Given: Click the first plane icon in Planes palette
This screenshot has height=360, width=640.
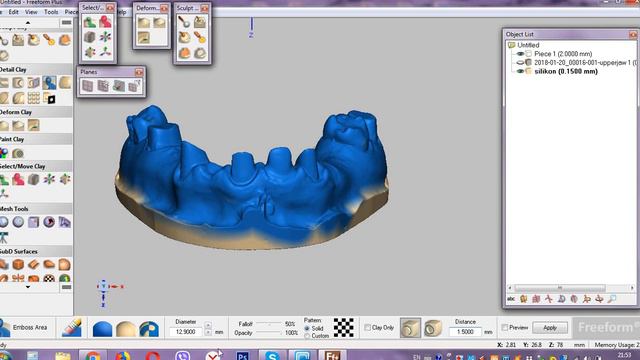Looking at the screenshot, I should pos(87,86).
